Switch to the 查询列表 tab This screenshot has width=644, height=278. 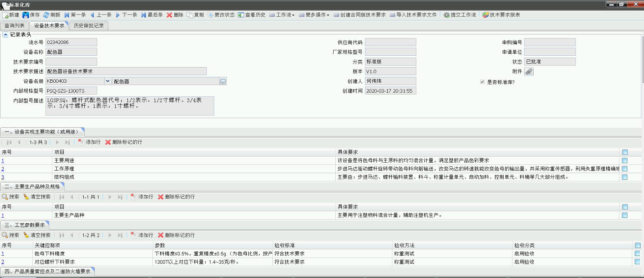coord(15,26)
